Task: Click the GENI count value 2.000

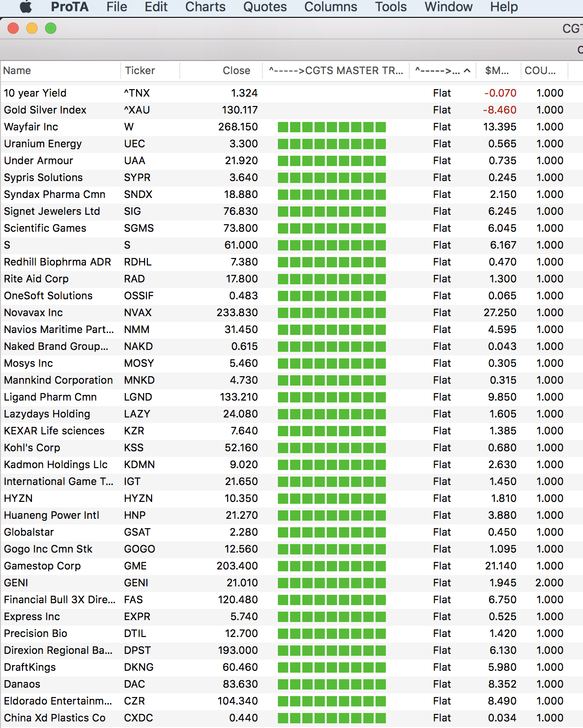Action: point(549,583)
